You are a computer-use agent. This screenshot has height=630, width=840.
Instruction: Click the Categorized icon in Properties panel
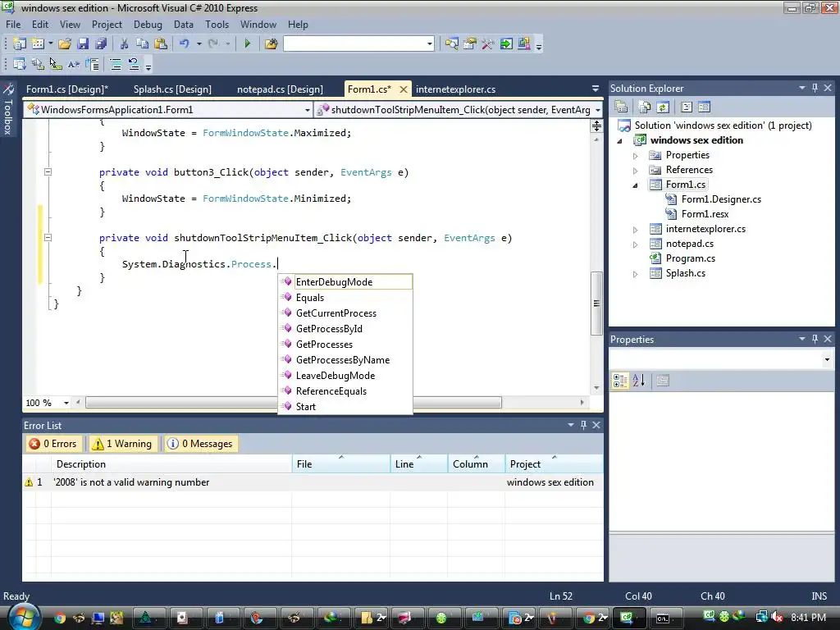pyautogui.click(x=620, y=381)
